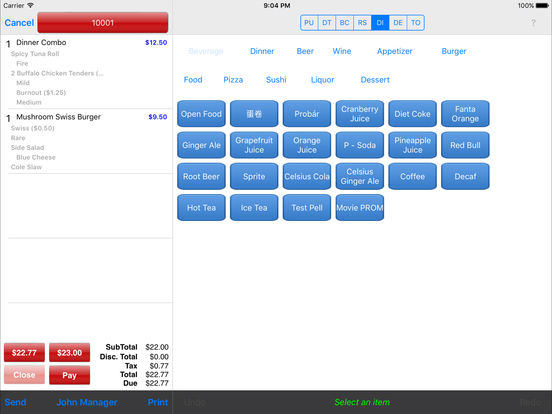Select the PU order type segment
Image resolution: width=552 pixels, height=414 pixels.
309,23
